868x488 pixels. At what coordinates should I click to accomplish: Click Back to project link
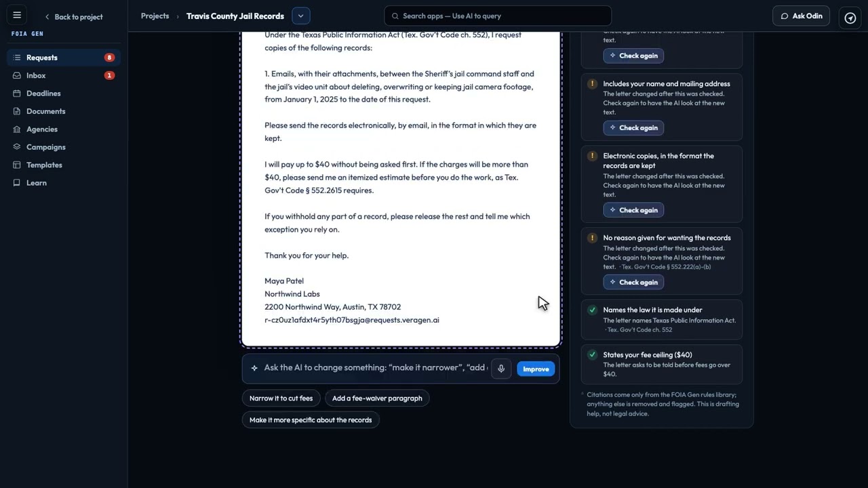click(74, 17)
